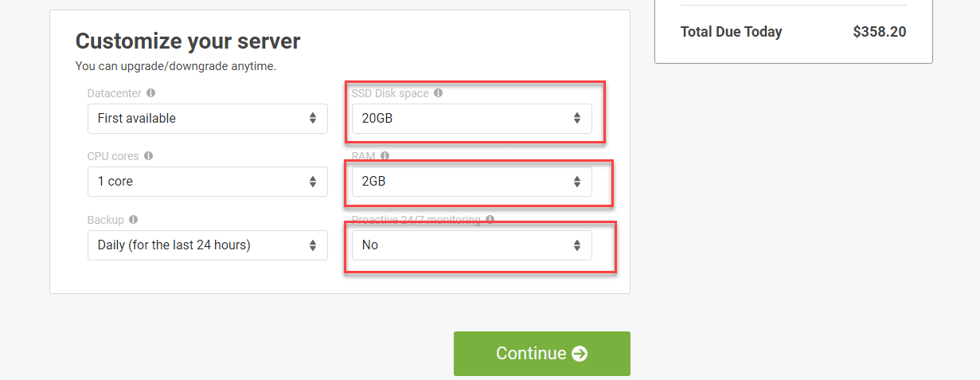The width and height of the screenshot is (980, 380).
Task: Click the CPU cores field label
Action: pyautogui.click(x=113, y=156)
